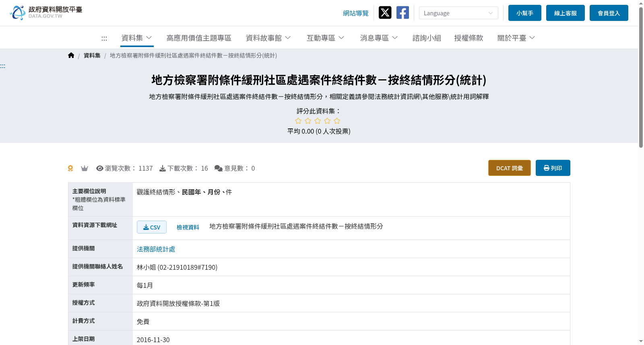Download the CSV resource file

pyautogui.click(x=152, y=227)
